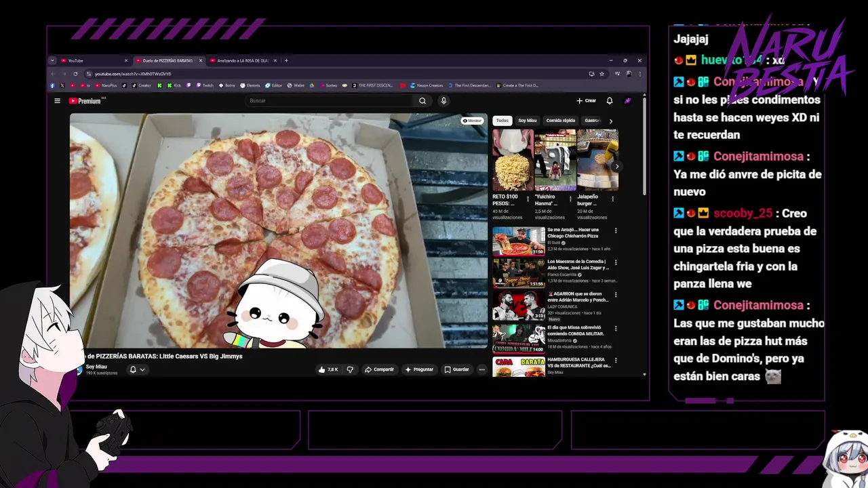Open the Editor bookmark
Screen dimensions: 868x488
[273, 85]
